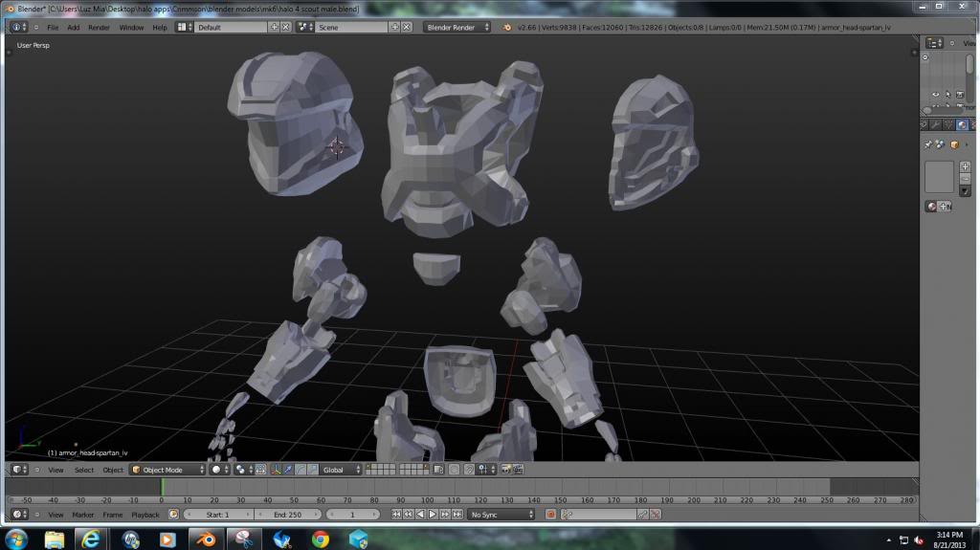Click the Start: 1 frame field

pos(218,515)
